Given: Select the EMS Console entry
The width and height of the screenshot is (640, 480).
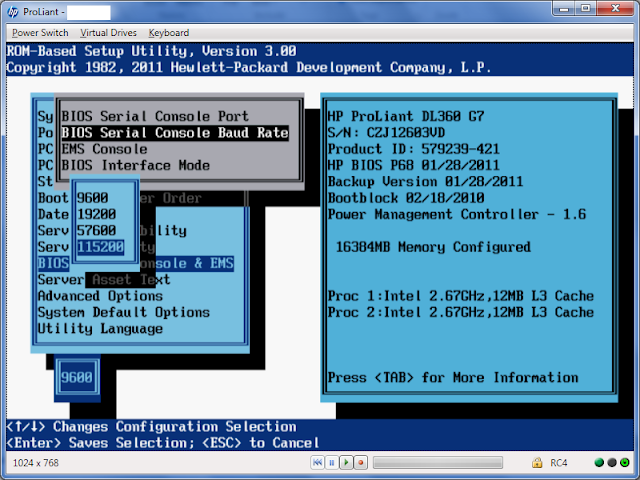Looking at the screenshot, I should pyautogui.click(x=104, y=149).
